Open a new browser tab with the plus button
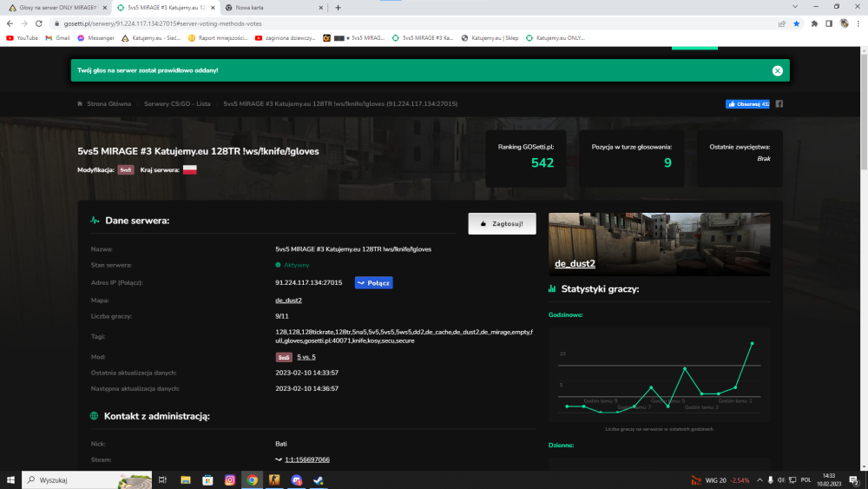Viewport: 868px width, 489px height. click(x=338, y=8)
